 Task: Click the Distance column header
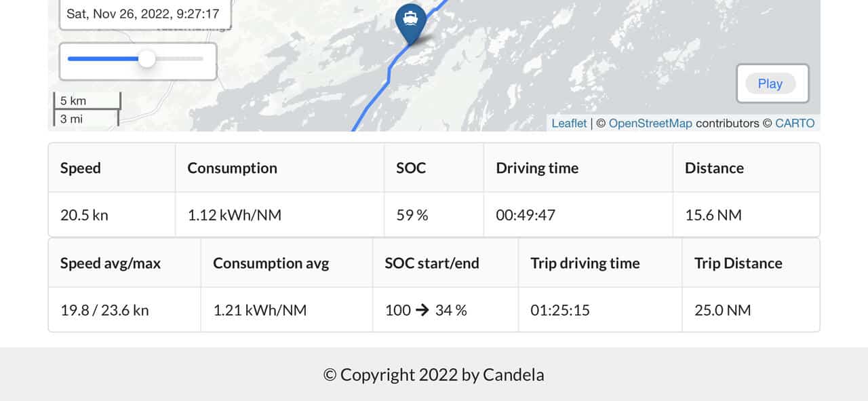click(x=714, y=168)
